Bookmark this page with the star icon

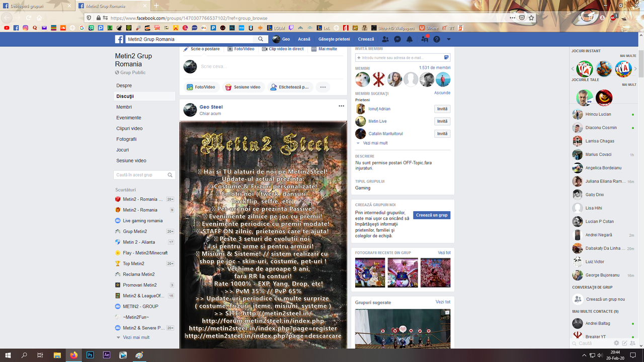pos(531,18)
